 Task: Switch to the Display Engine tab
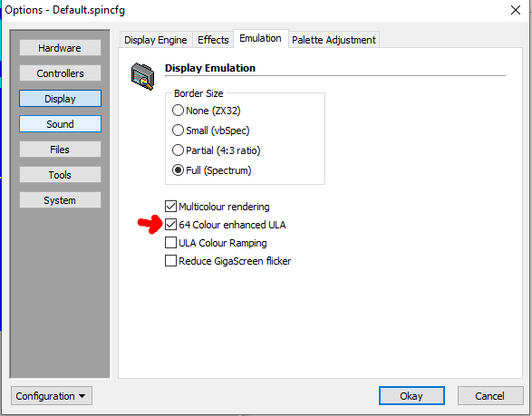(156, 40)
